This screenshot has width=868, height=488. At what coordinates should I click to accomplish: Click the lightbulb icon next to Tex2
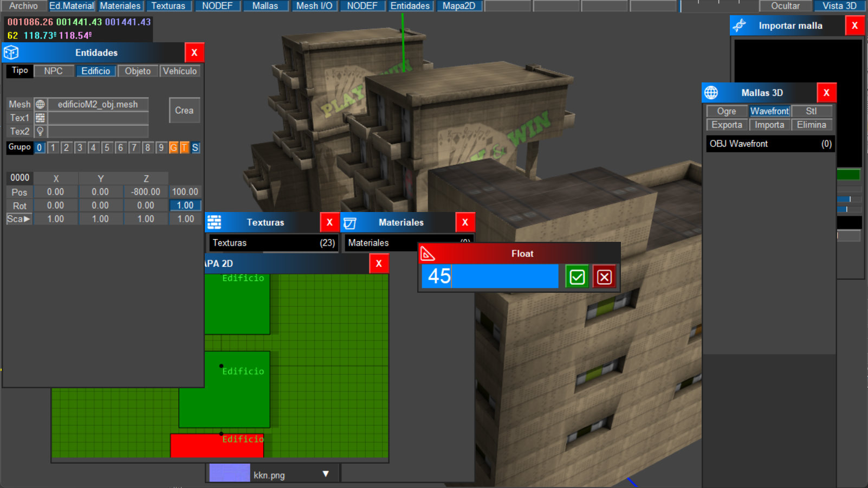40,131
